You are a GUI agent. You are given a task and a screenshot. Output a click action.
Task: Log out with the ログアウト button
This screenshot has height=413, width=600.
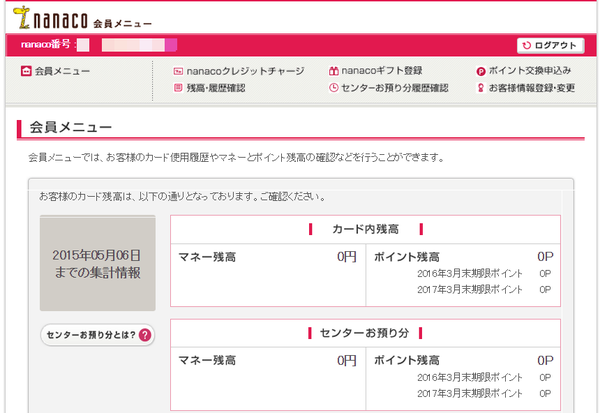(x=551, y=45)
